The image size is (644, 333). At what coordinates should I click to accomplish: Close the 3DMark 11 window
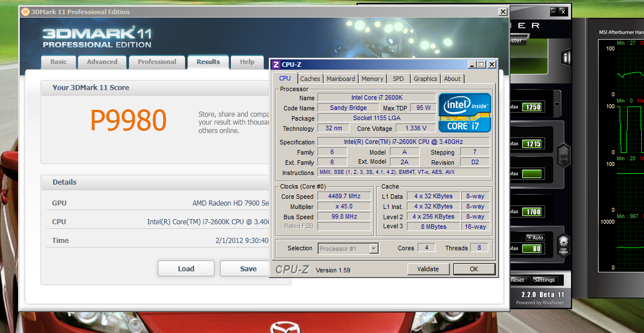pos(503,12)
